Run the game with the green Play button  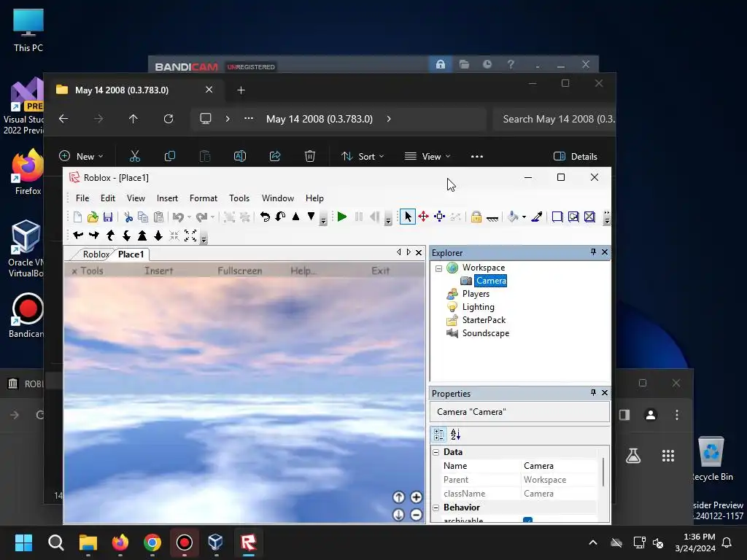click(x=341, y=217)
